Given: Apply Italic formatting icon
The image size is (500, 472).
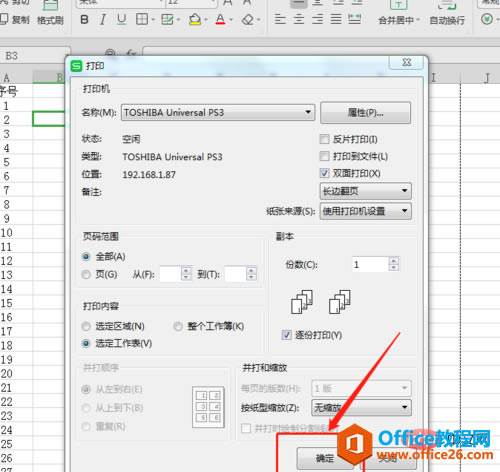Looking at the screenshot, I should (x=103, y=19).
